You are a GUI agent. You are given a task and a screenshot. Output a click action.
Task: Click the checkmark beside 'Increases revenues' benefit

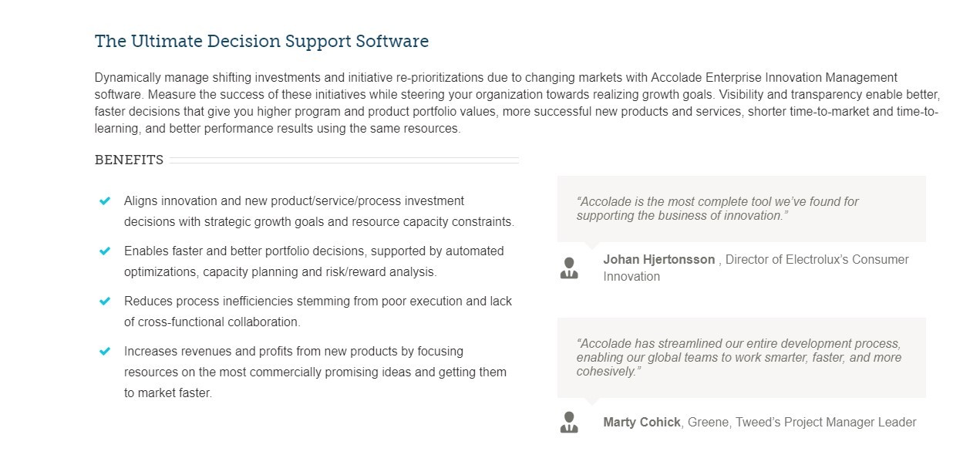point(105,352)
